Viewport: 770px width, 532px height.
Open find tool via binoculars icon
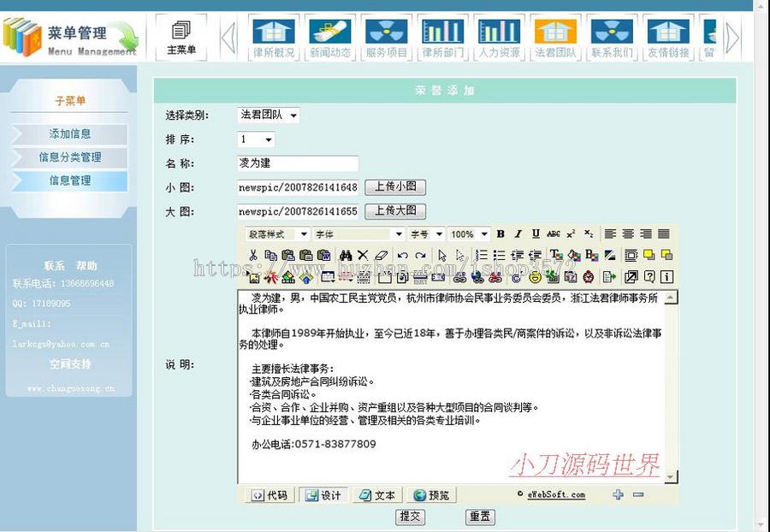pos(346,255)
